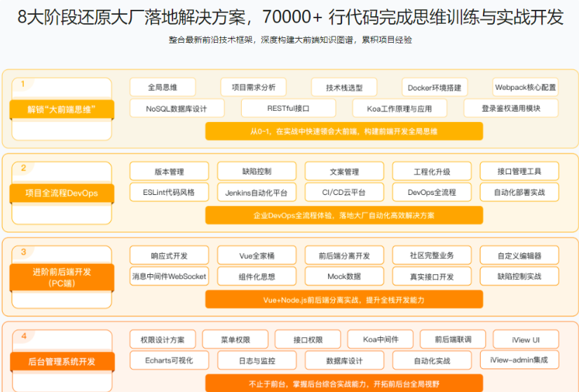
Task: Click the 8大阶段 headline at the top
Action: (x=289, y=18)
